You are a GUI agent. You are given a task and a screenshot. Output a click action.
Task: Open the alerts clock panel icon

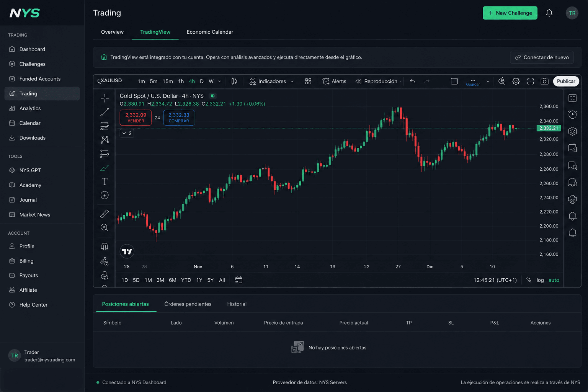[x=573, y=114]
